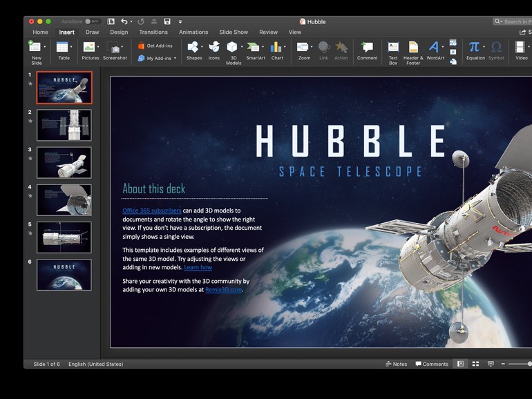Open the Chart dropdown arrow
Image resolution: width=532 pixels, height=399 pixels.
(x=285, y=47)
